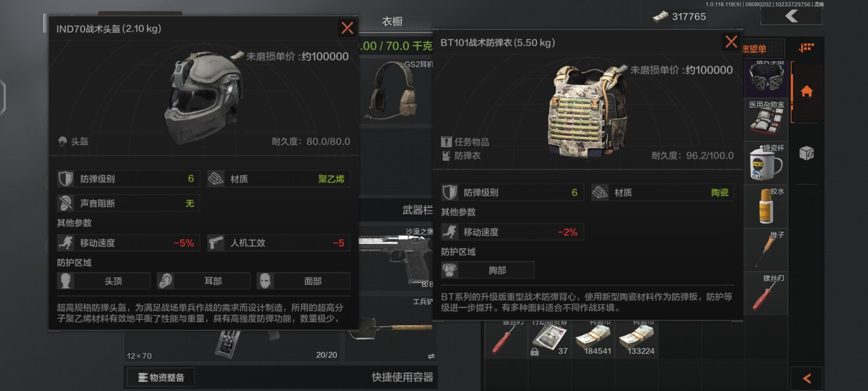Click the 物资整备 supply prep button
This screenshot has height=391, width=868.
[161, 378]
